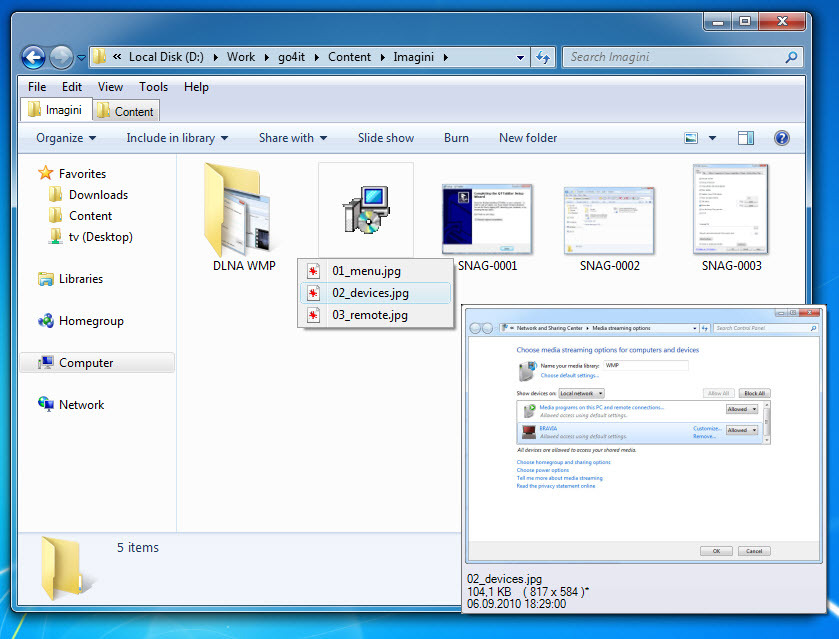Click the Favorites star icon
Screen dimensions: 839x639
pos(45,173)
